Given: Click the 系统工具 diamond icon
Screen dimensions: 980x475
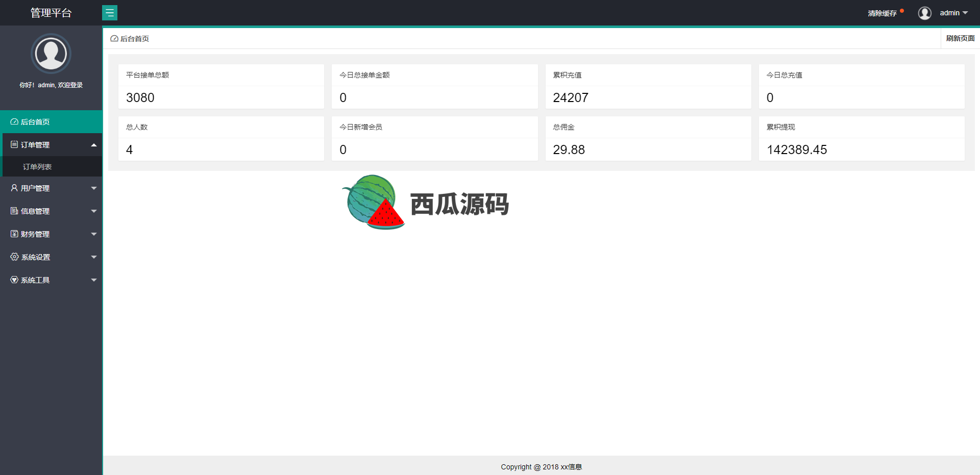Looking at the screenshot, I should click(14, 280).
